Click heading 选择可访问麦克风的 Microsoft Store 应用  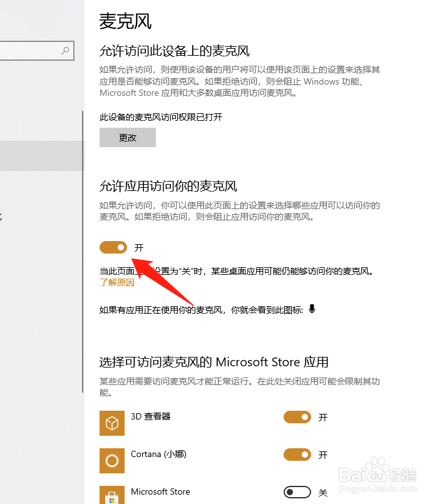(x=213, y=362)
